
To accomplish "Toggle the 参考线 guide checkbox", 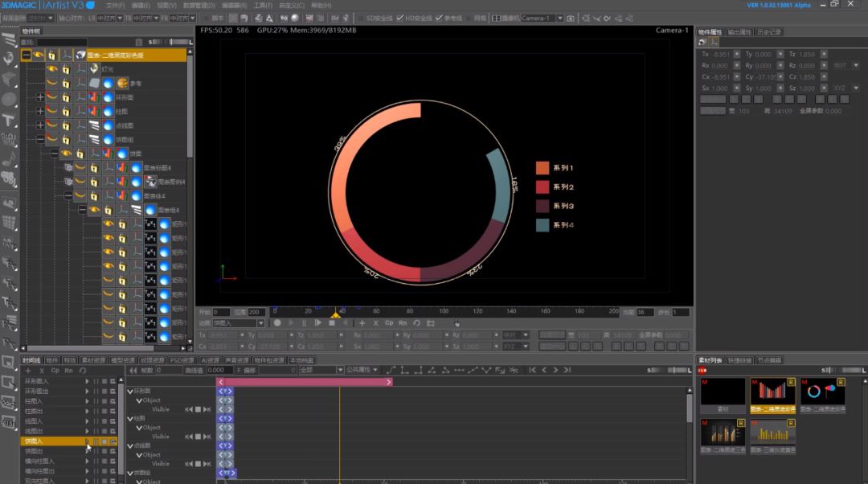I will tap(439, 18).
